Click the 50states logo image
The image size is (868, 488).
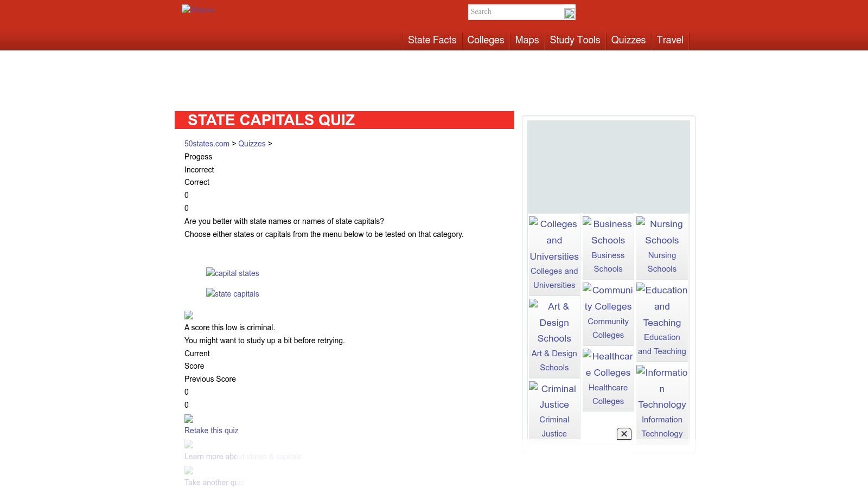198,9
